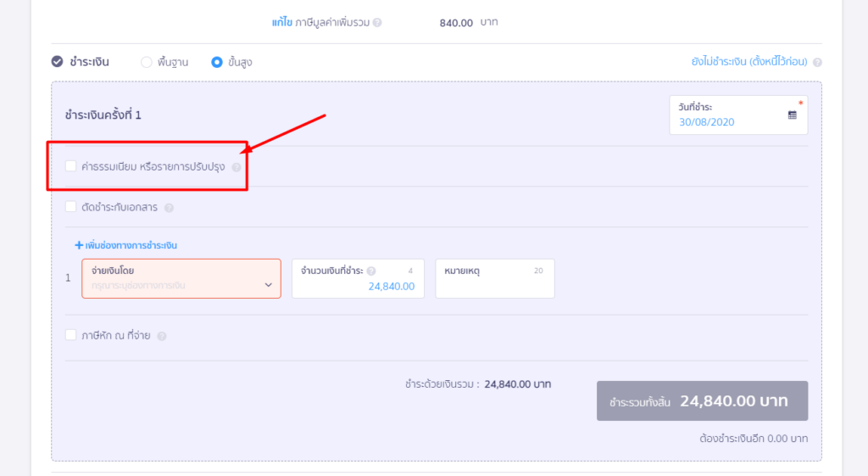Click help icon next to ค่าธรรมเนียม หรือรายการปรับปรุง

click(x=236, y=167)
